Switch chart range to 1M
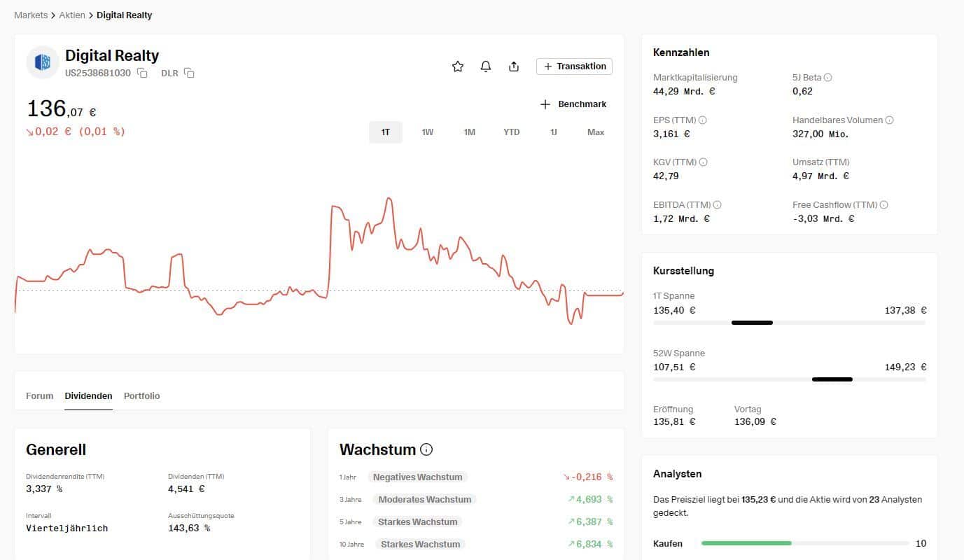Viewport: 964px width, 560px height. point(470,132)
